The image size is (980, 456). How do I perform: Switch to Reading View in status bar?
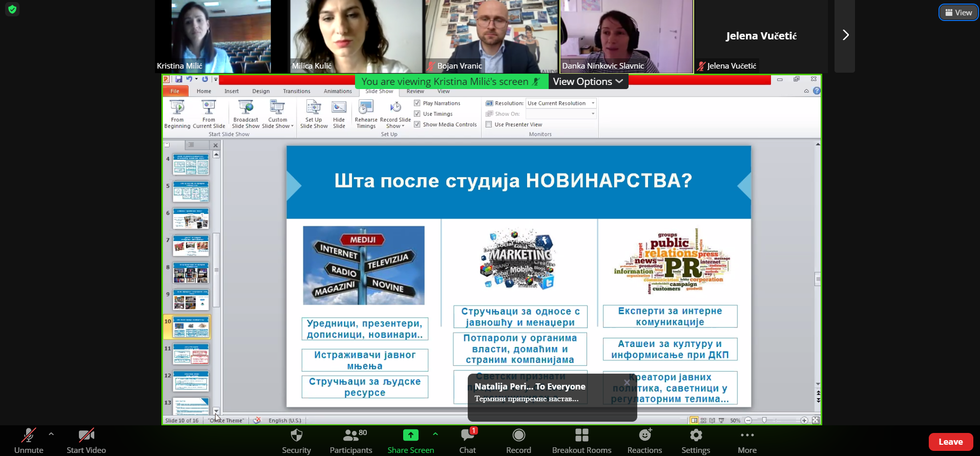pyautogui.click(x=712, y=421)
